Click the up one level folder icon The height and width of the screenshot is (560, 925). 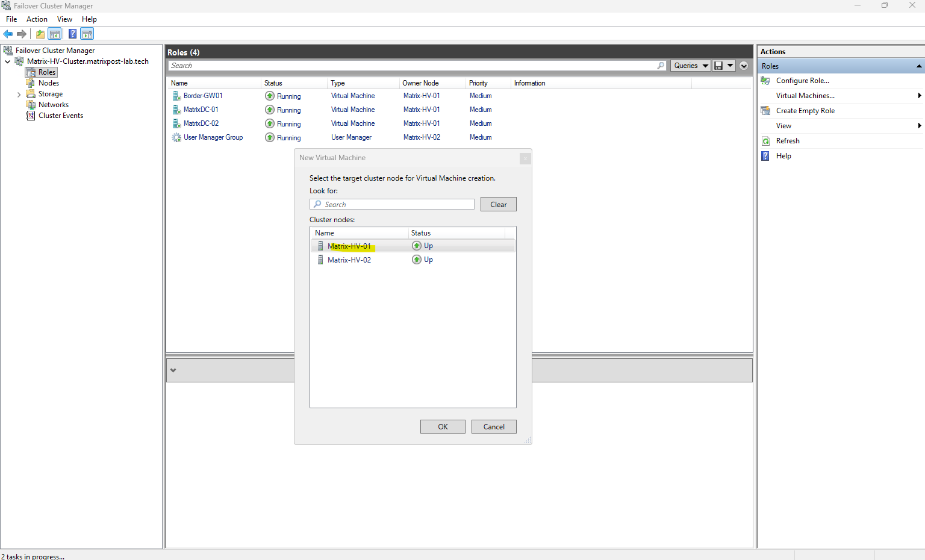[40, 34]
